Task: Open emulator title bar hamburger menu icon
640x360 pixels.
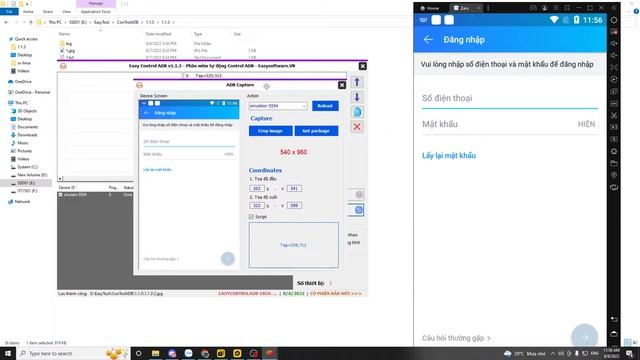Action: [556, 8]
